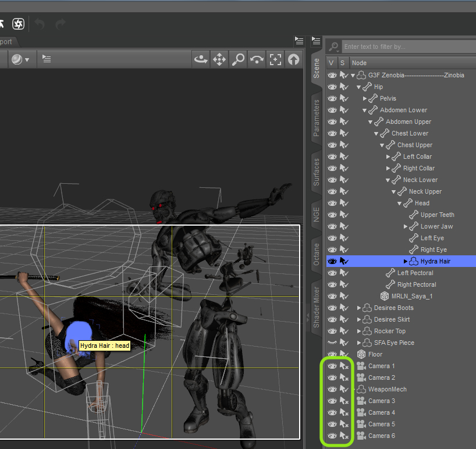Toggle visibility of Desiree Skirt
The width and height of the screenshot is (476, 449).
pos(332,319)
